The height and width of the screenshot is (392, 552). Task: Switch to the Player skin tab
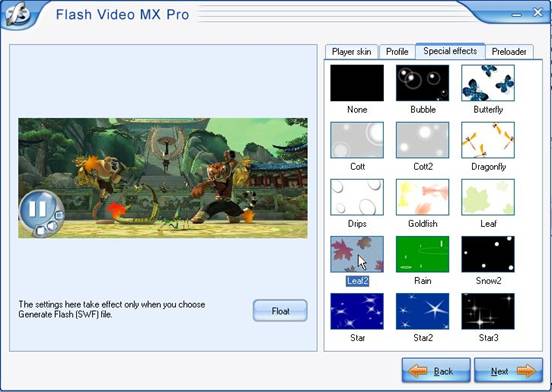(x=351, y=52)
